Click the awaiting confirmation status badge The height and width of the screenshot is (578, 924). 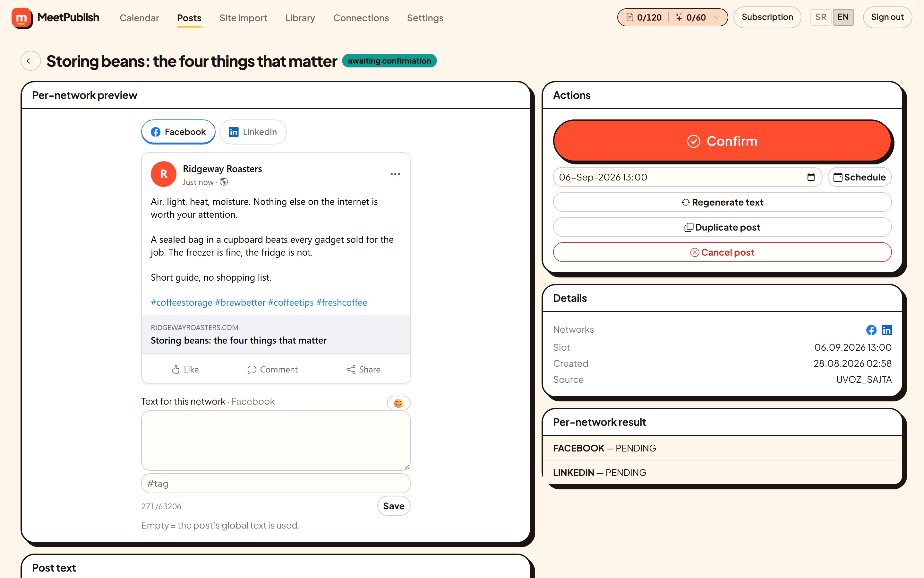(x=389, y=61)
